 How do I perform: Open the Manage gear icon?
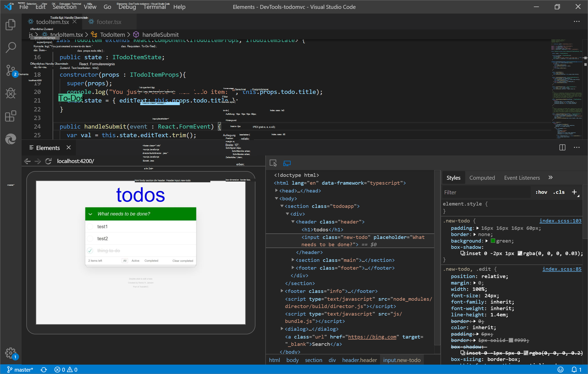point(11,353)
